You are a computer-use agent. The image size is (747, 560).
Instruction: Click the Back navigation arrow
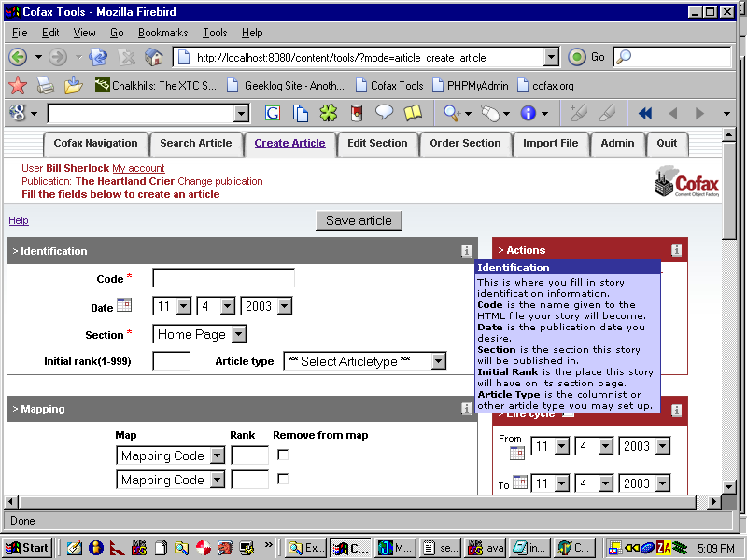point(18,58)
